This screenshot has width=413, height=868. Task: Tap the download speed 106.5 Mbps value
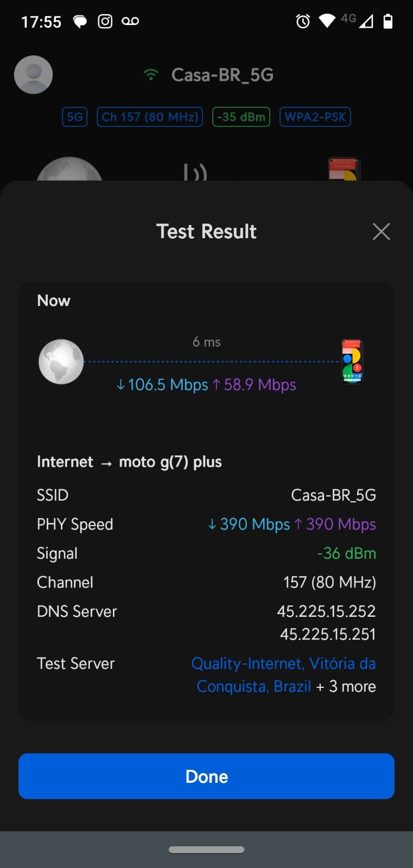tap(162, 385)
